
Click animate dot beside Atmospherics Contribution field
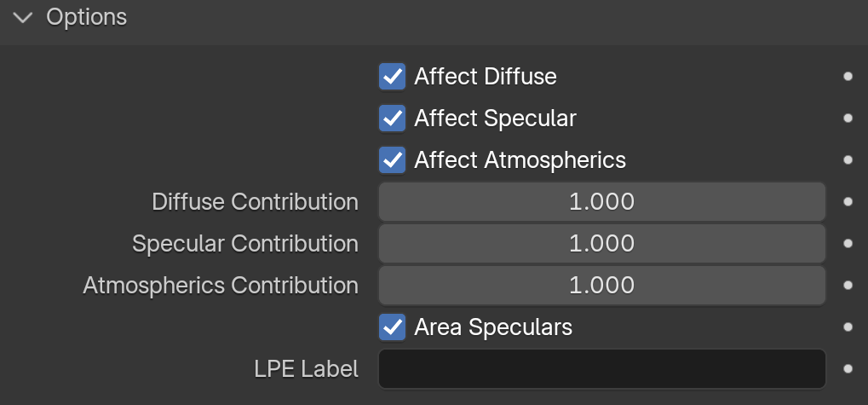pyautogui.click(x=848, y=286)
